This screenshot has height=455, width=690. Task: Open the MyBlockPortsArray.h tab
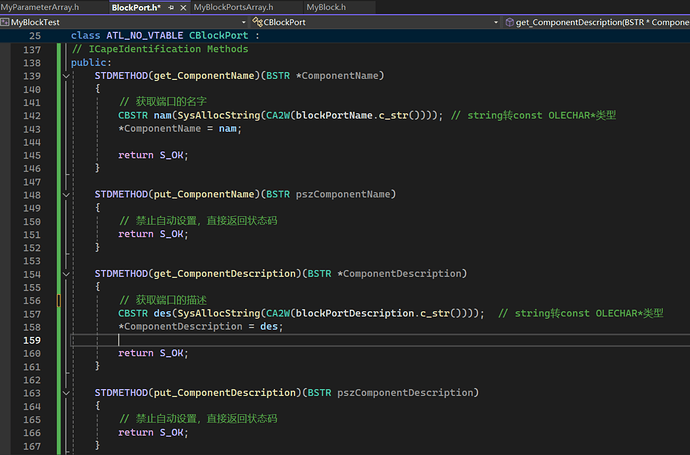[234, 7]
